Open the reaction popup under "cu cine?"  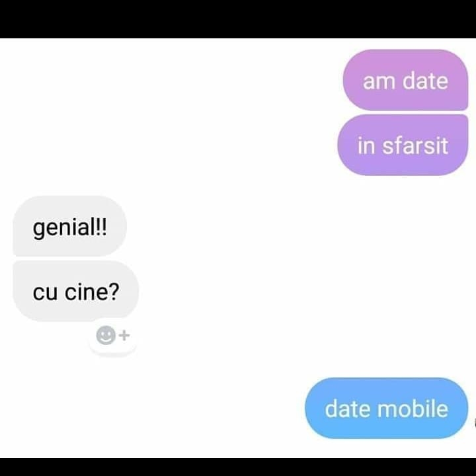pos(112,337)
